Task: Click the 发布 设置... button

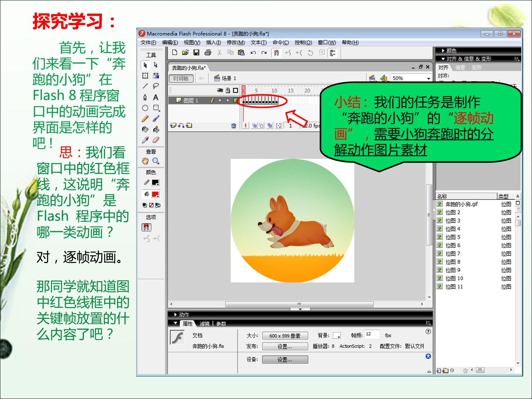Action: coord(285,346)
